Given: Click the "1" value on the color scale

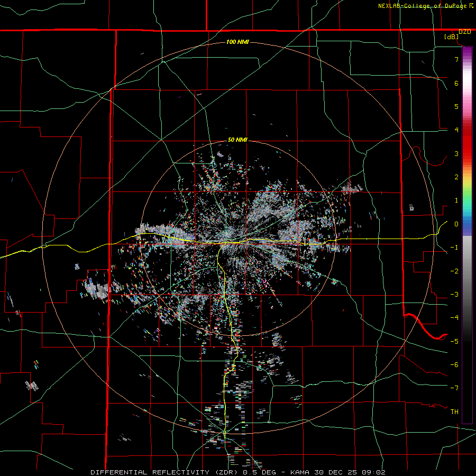Looking at the screenshot, I should pyautogui.click(x=456, y=200).
